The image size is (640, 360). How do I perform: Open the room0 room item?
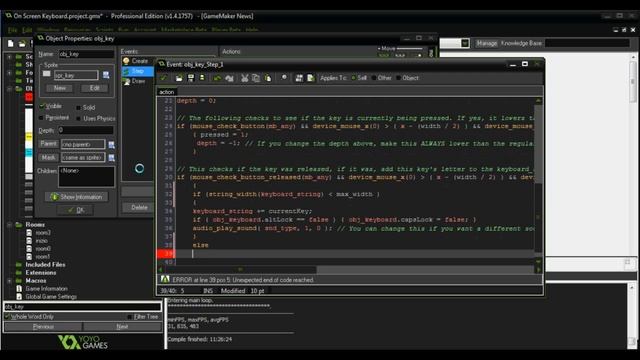click(x=43, y=249)
